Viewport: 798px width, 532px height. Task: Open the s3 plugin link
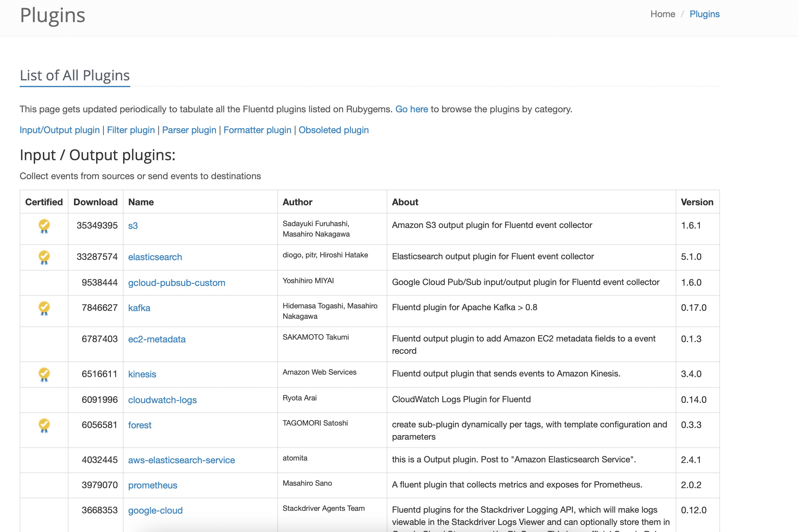(133, 226)
